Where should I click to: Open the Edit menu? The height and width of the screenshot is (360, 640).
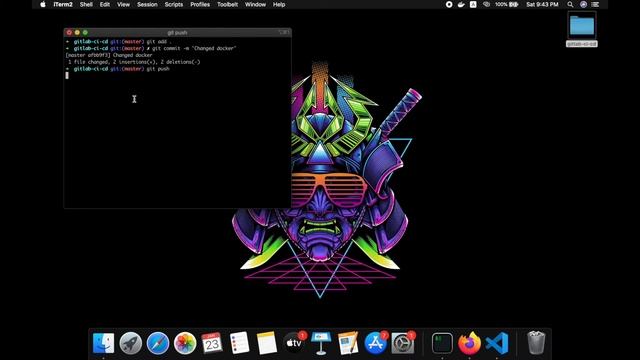tap(105, 4)
